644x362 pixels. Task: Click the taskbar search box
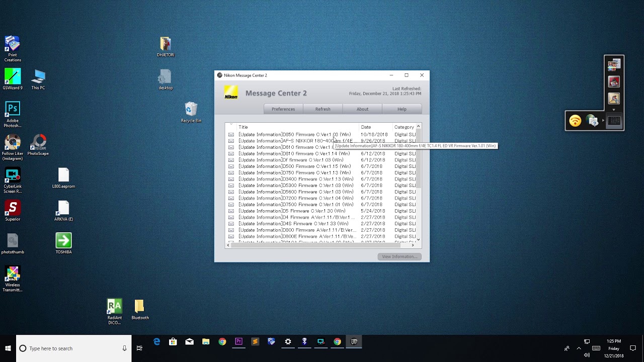click(x=74, y=348)
